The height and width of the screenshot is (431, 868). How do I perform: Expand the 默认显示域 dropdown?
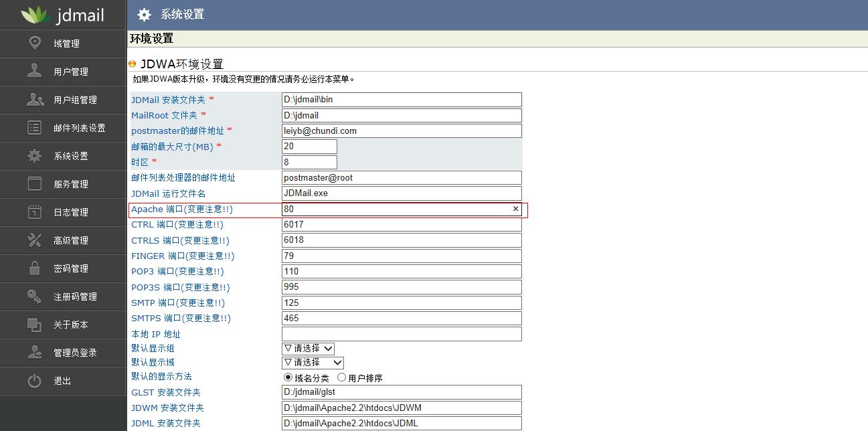click(x=313, y=362)
